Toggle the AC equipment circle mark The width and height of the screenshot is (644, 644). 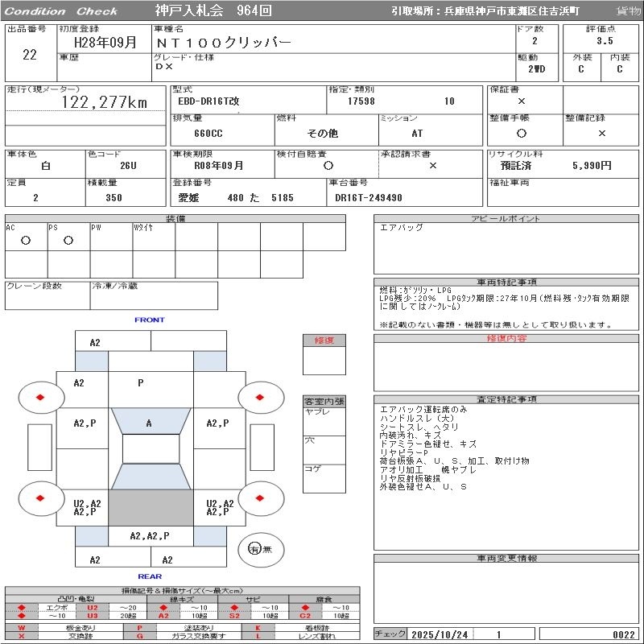point(26,241)
